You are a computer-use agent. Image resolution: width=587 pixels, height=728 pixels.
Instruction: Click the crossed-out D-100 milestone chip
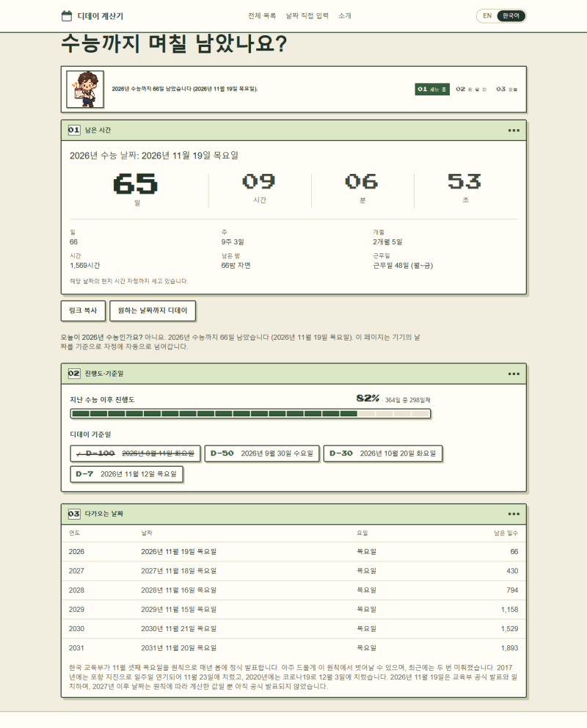[135, 454]
